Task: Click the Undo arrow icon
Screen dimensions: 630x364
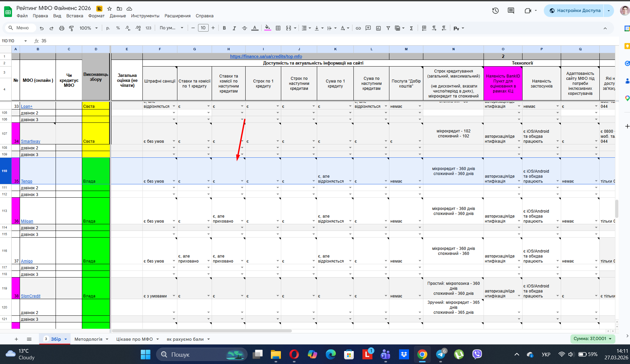Action: [42, 28]
